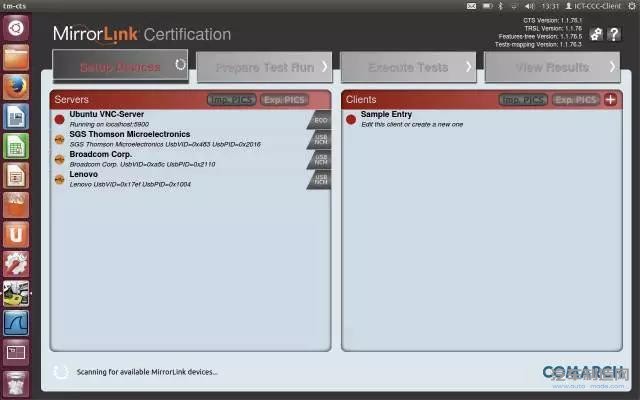Click Exp. PICS button in Clients panel

pyautogui.click(x=576, y=100)
